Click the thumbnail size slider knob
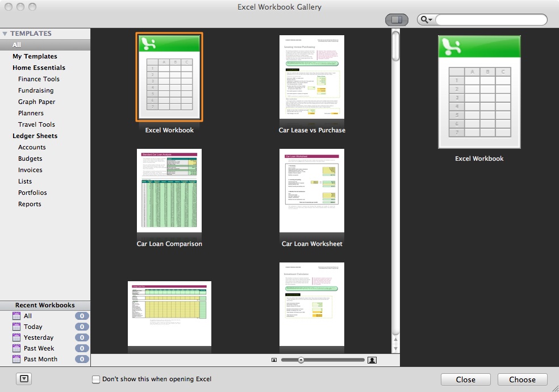Image resolution: width=559 pixels, height=392 pixels. click(x=301, y=360)
